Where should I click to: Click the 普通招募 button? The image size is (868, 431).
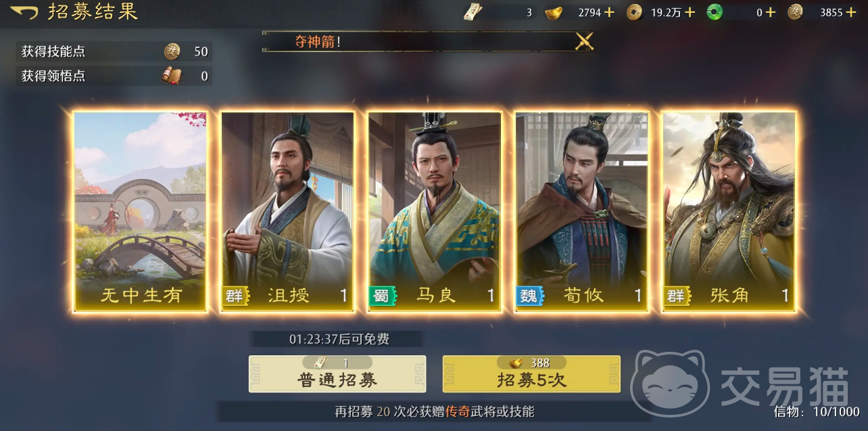[x=337, y=374]
